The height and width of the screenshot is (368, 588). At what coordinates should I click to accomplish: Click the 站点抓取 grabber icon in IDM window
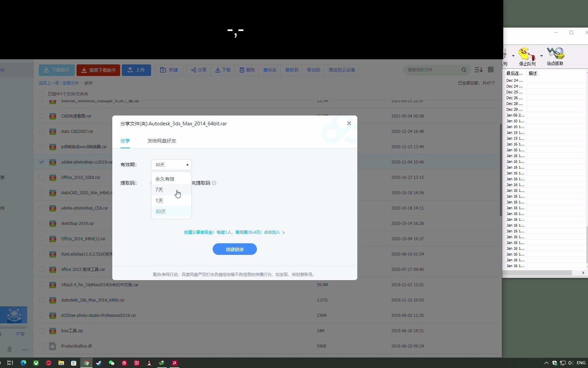coord(555,56)
